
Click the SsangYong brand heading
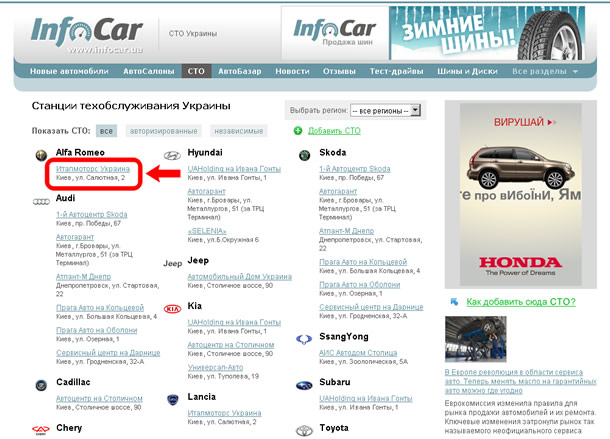click(344, 337)
